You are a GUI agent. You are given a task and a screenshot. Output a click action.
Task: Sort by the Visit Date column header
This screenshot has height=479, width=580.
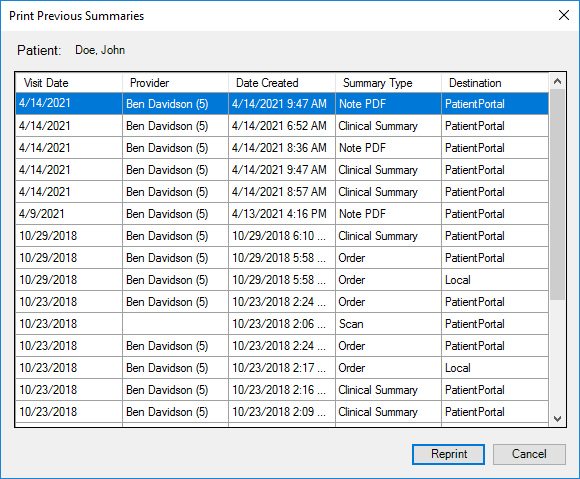pos(69,83)
